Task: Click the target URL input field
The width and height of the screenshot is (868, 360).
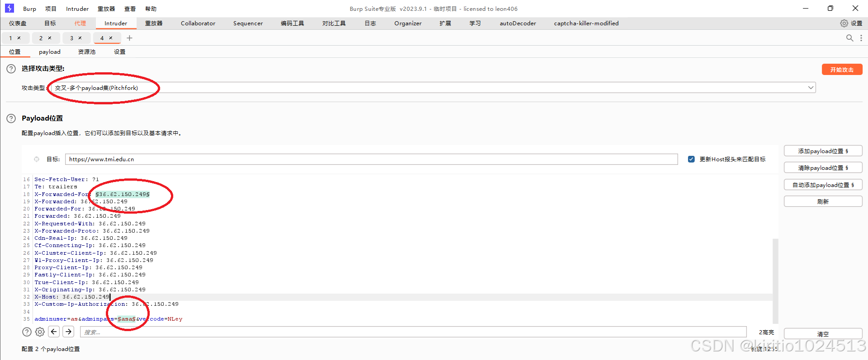Action: point(371,159)
